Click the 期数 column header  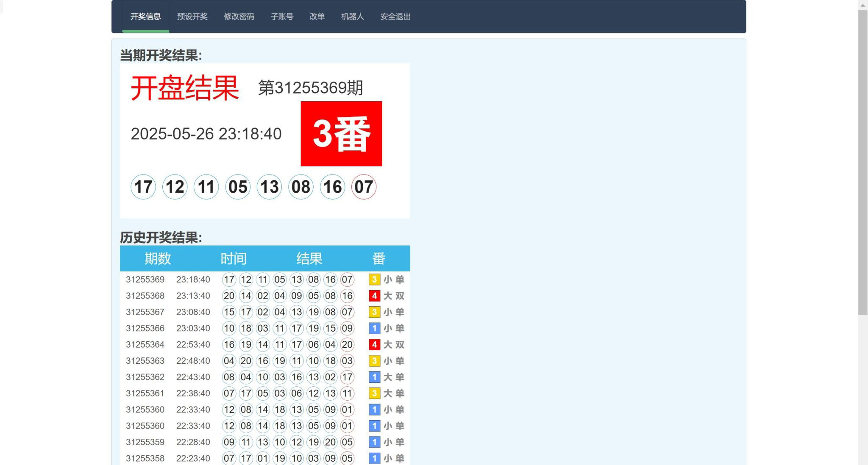[157, 259]
